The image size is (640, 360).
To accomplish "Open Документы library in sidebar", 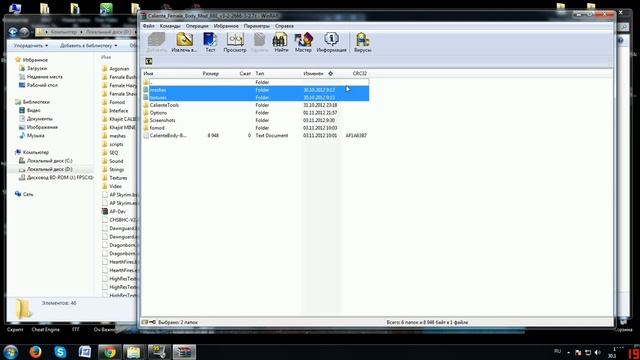I will pos(36,118).
